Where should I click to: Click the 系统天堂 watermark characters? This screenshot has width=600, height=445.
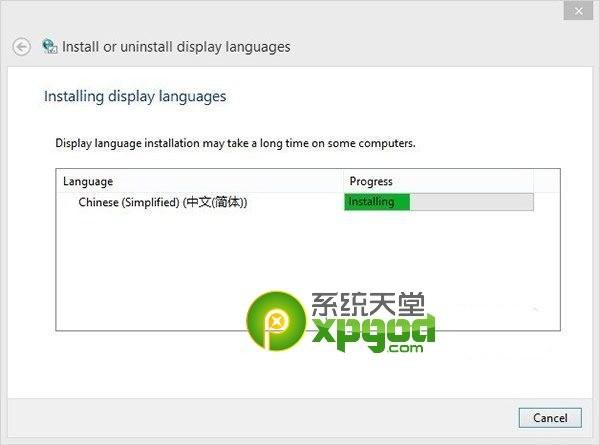tap(368, 305)
